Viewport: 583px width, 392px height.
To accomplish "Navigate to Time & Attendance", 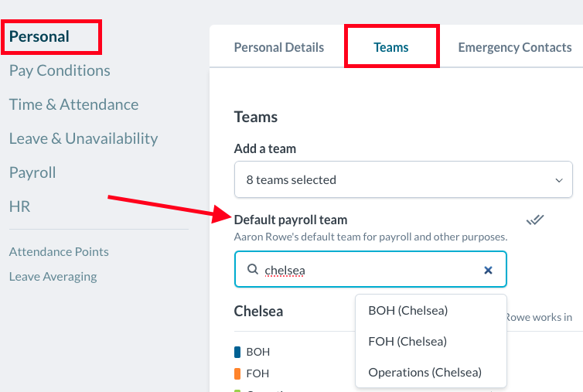I will pos(73,104).
